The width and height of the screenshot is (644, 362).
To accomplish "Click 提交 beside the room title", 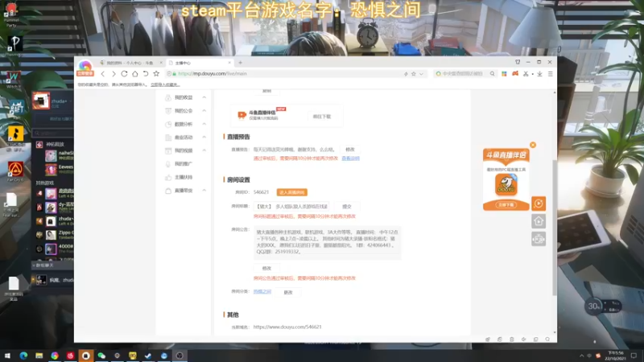I will pos(347,207).
